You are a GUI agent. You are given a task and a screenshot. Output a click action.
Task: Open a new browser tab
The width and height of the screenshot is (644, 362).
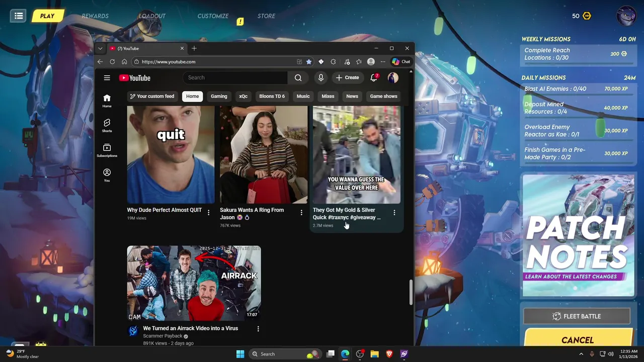(x=194, y=48)
